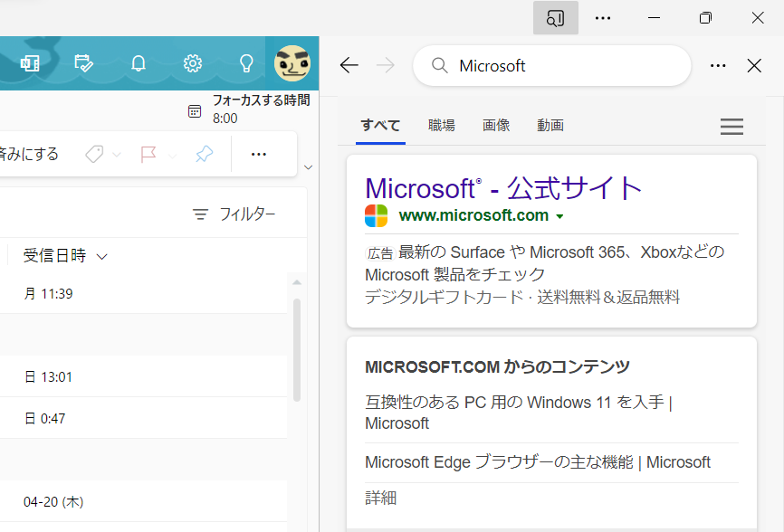Select the 画像 results tab

(x=496, y=126)
